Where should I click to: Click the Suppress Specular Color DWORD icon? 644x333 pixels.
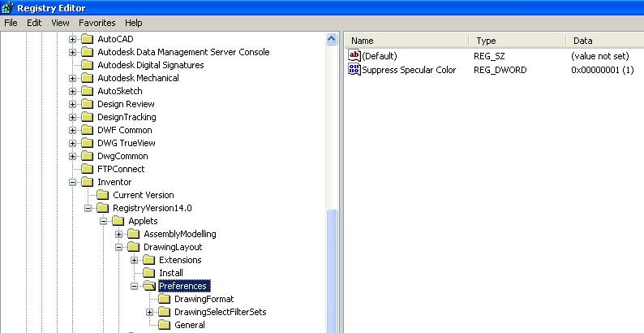354,70
